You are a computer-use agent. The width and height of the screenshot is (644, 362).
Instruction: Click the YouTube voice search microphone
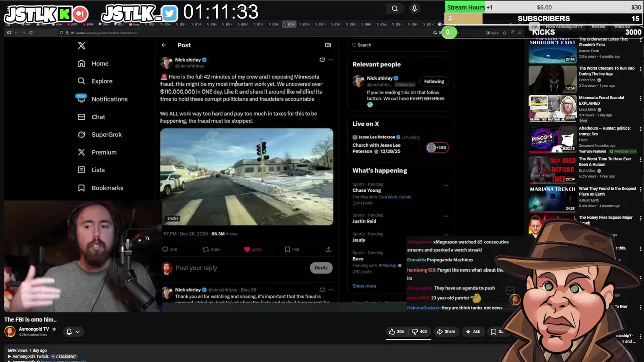tap(414, 8)
